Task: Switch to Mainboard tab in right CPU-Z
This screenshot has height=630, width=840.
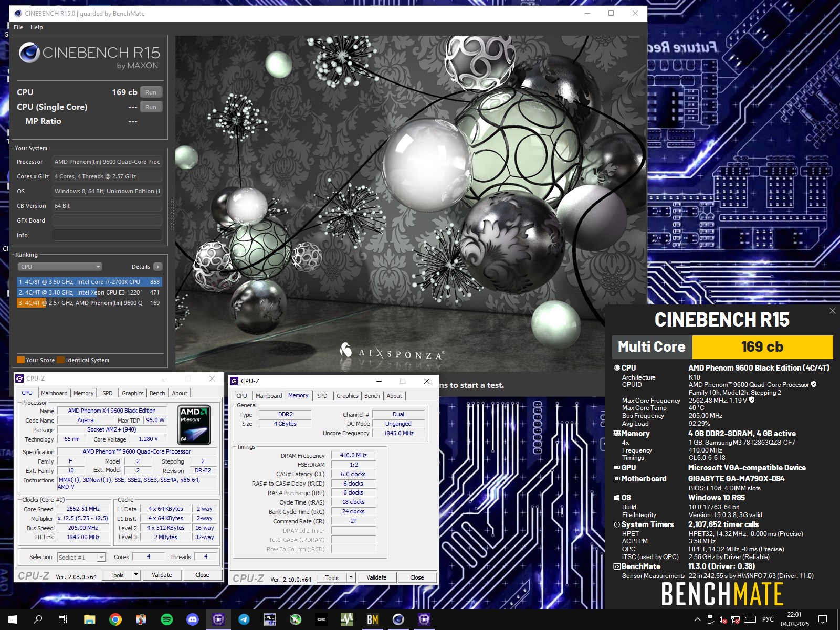Action: pyautogui.click(x=269, y=396)
